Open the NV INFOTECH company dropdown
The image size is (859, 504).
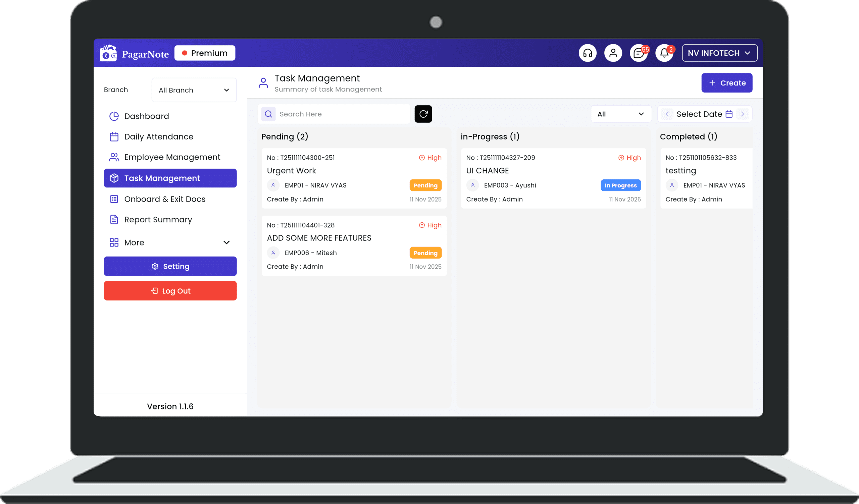(x=720, y=53)
